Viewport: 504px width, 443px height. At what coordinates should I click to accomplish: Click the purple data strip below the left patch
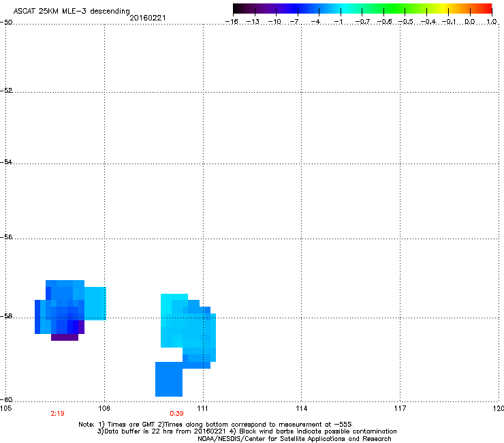[65, 337]
